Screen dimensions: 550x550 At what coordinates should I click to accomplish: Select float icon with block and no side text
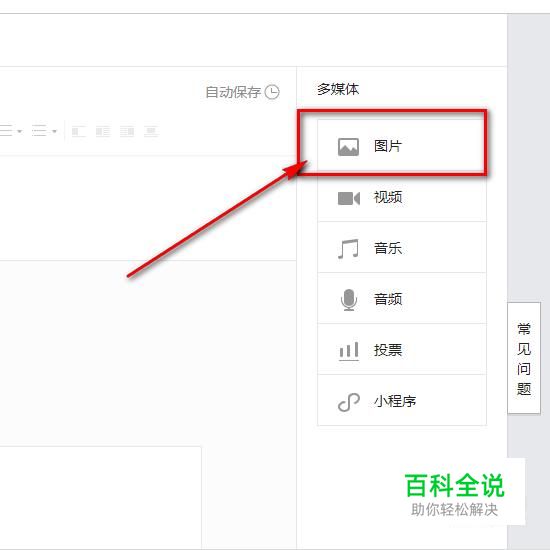coord(78,131)
